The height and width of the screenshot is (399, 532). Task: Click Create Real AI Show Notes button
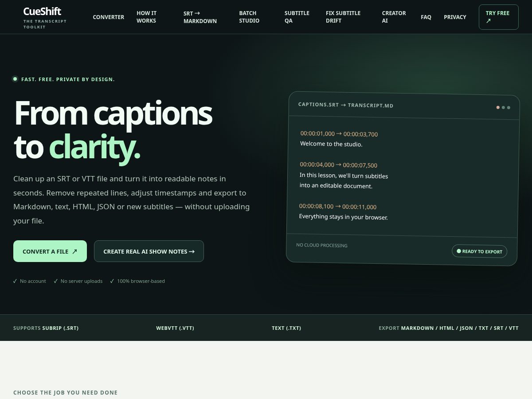click(149, 251)
